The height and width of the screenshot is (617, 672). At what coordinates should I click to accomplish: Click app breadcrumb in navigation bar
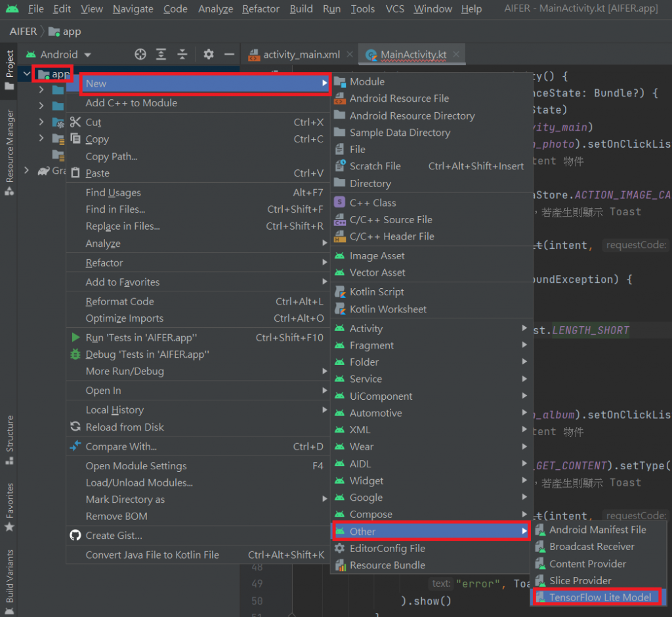(x=65, y=32)
